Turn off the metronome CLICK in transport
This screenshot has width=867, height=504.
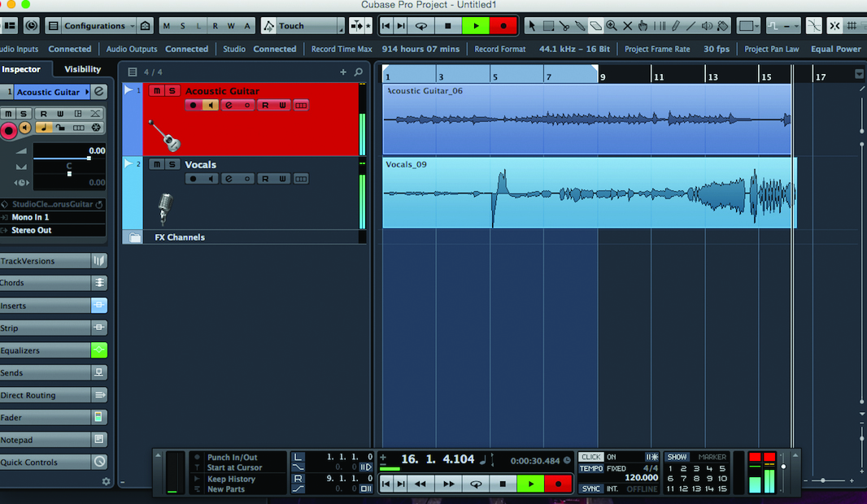(590, 457)
